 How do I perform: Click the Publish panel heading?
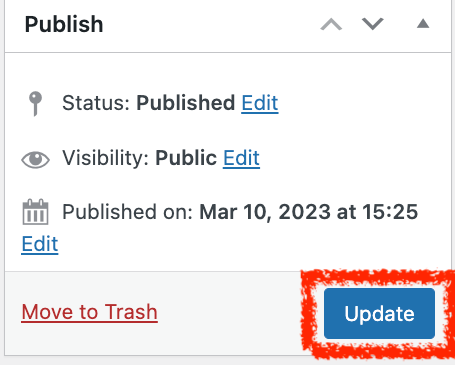click(64, 24)
